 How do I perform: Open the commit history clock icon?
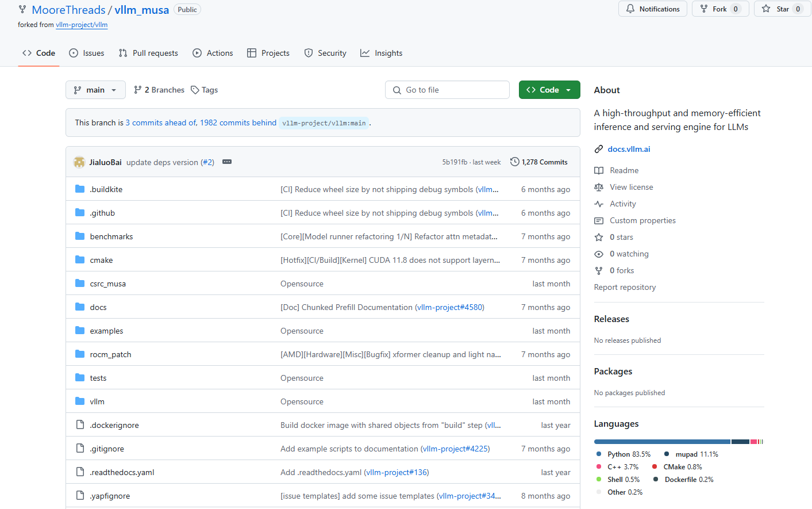click(x=515, y=162)
